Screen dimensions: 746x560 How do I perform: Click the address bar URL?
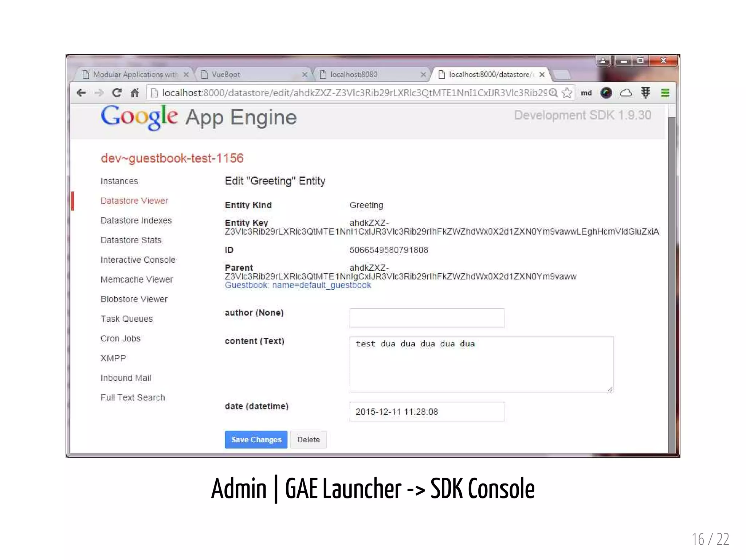click(x=354, y=93)
